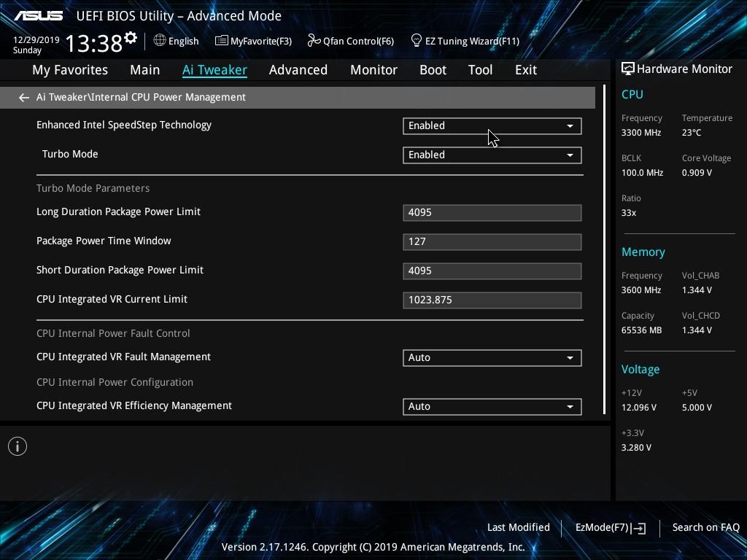Select Package Power Time Window label

104,241
